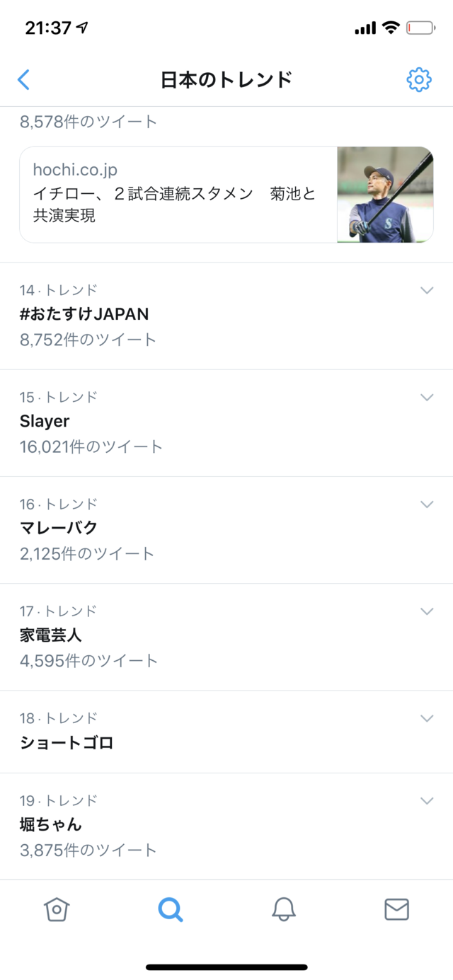Open the Slayer trend
Viewport: 453px width, 980px height.
pos(226,423)
